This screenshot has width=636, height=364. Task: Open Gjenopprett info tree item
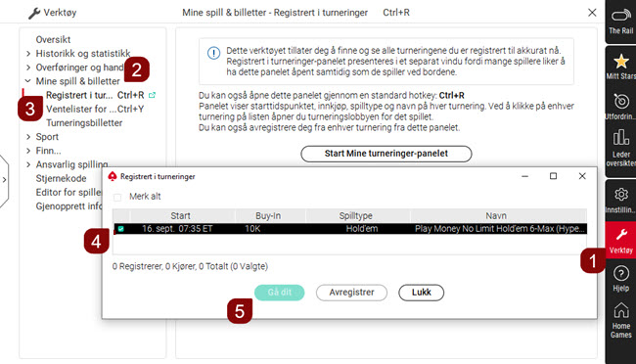coord(68,205)
